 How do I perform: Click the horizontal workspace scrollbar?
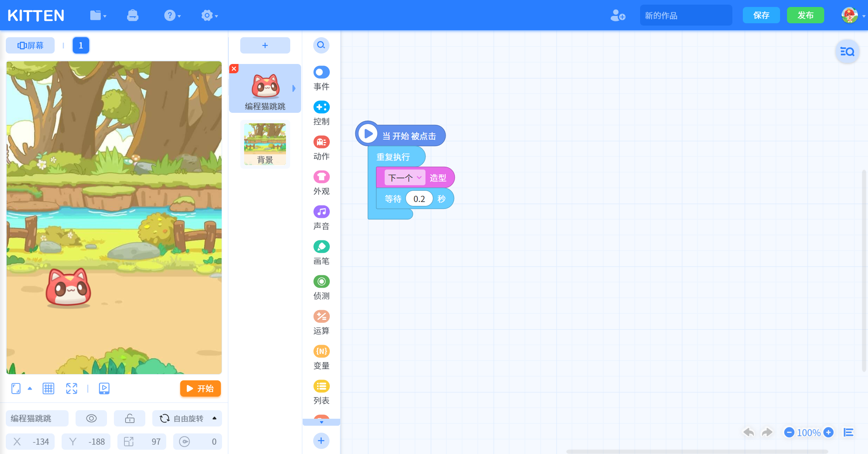point(697,451)
